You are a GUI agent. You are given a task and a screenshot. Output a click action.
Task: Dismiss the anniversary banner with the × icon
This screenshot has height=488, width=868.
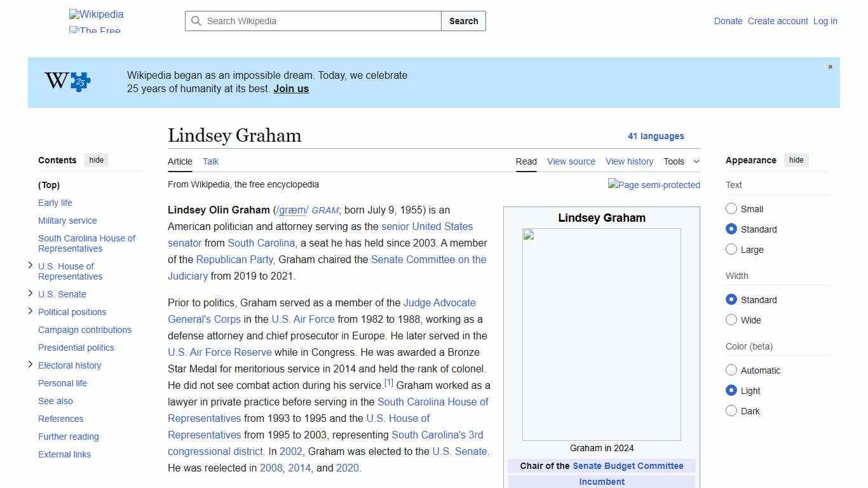click(830, 66)
